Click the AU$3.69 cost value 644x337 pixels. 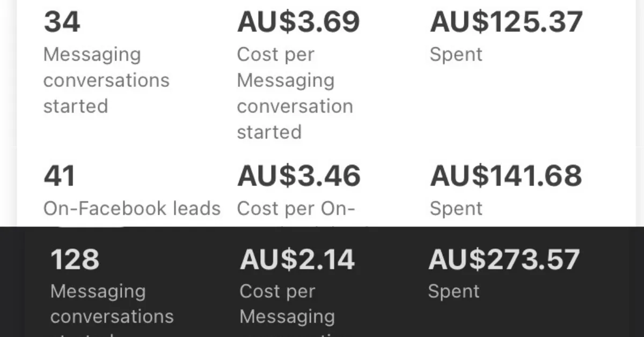coord(298,23)
